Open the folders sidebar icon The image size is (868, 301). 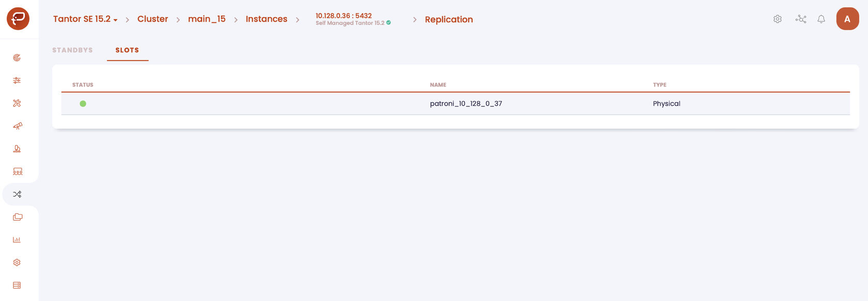(x=18, y=217)
